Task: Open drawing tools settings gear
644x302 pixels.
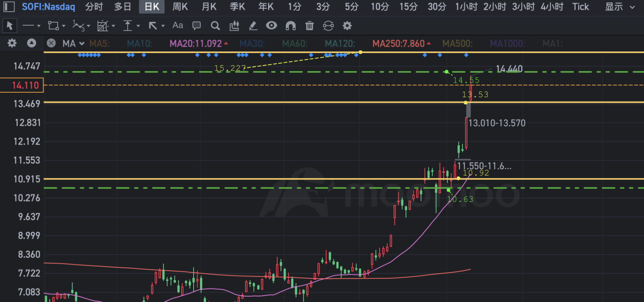Action: point(347,26)
